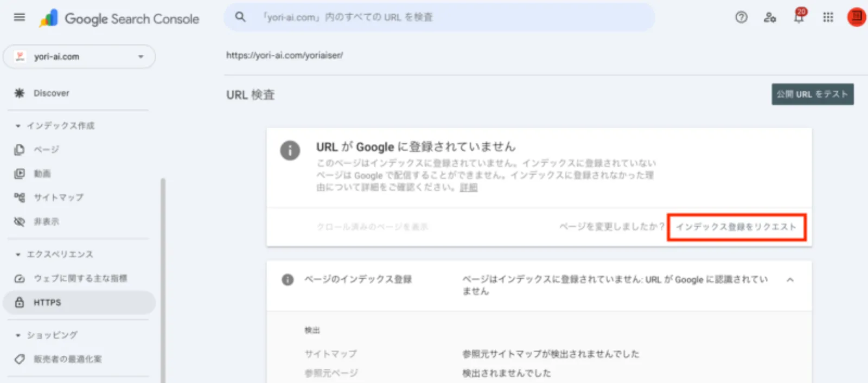Image resolution: width=868 pixels, height=383 pixels.
Task: Click the 販売者の最適化案 tag icon
Action: pos(20,359)
